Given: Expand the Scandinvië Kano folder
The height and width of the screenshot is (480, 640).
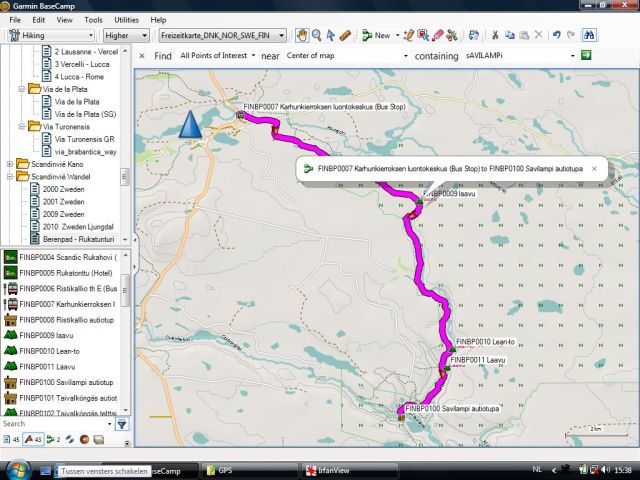Looking at the screenshot, I should (10, 164).
